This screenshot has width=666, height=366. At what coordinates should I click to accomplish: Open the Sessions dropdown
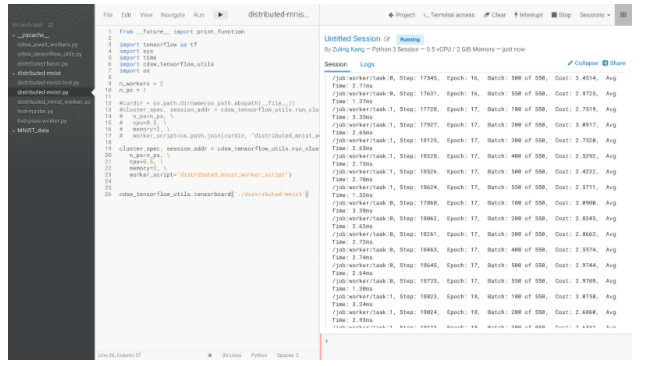coord(595,15)
